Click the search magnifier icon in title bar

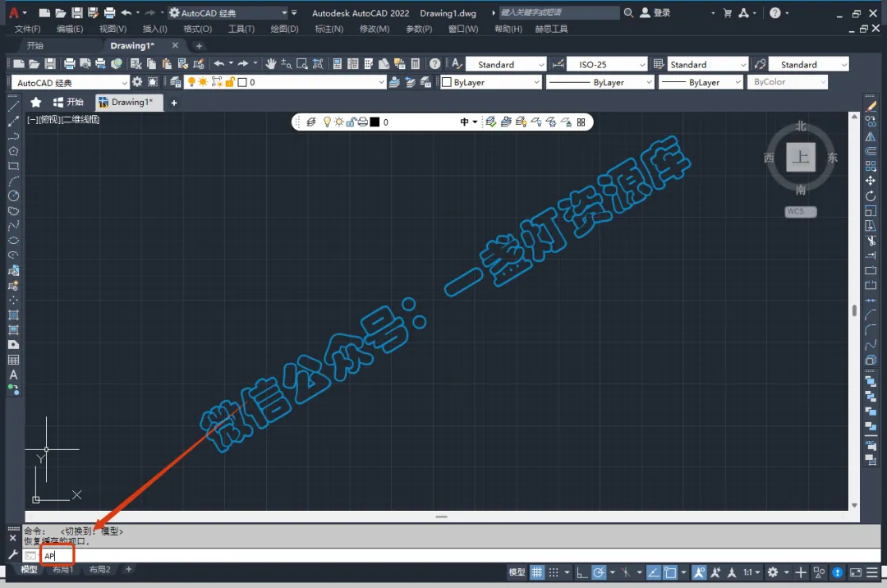[628, 12]
